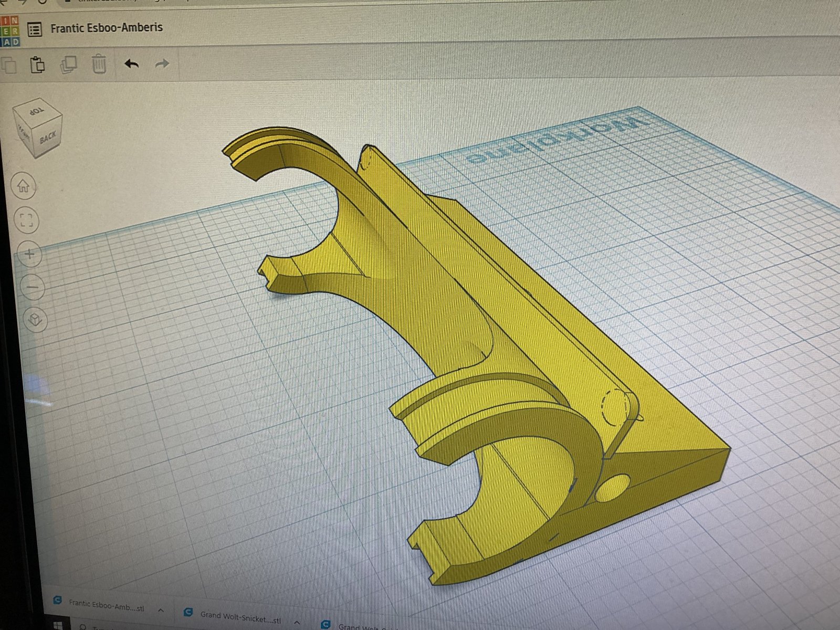
Task: Click the Delete trash can icon
Action: (x=99, y=64)
